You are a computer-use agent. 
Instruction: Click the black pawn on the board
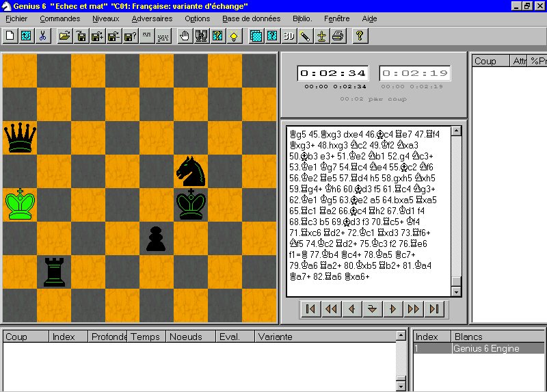pyautogui.click(x=156, y=239)
